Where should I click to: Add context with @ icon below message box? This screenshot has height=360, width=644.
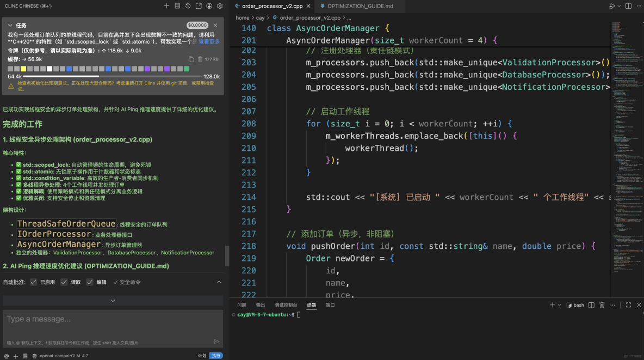(x=6, y=356)
